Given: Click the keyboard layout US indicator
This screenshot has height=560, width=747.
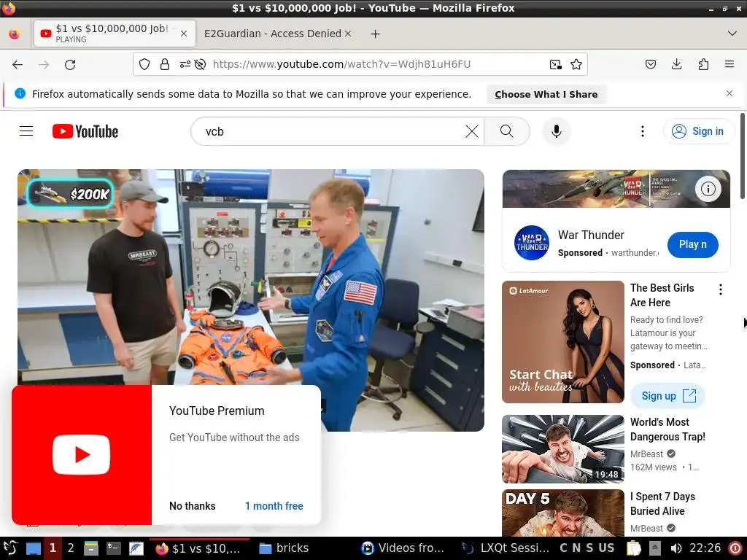Looking at the screenshot, I should pyautogui.click(x=606, y=548).
